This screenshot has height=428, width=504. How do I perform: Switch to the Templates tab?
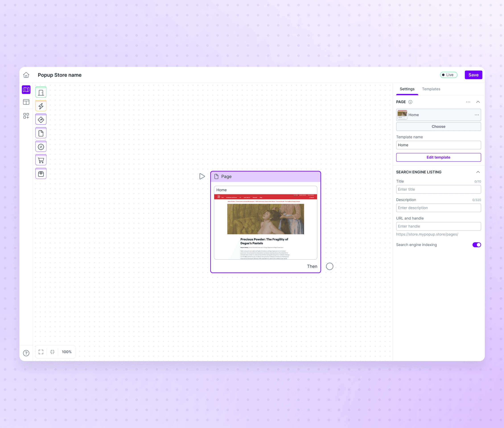pyautogui.click(x=431, y=89)
